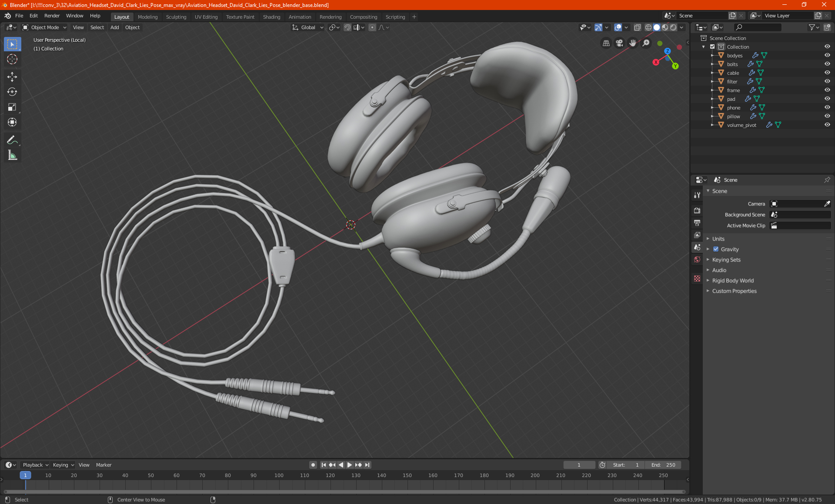Click the auto keying record button
Viewport: 835px width, 504px height.
point(313,465)
